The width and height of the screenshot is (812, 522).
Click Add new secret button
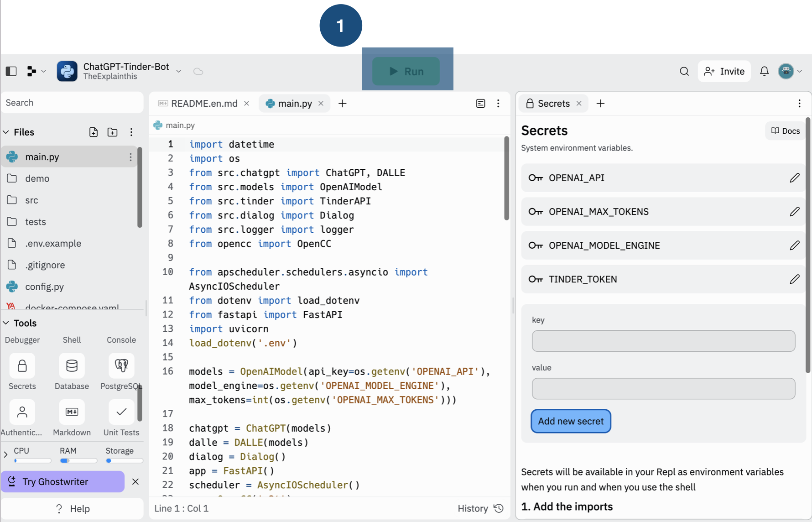point(570,421)
